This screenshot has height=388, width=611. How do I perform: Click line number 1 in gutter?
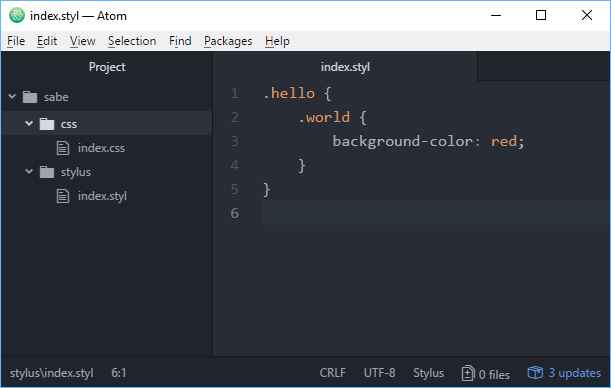point(234,93)
